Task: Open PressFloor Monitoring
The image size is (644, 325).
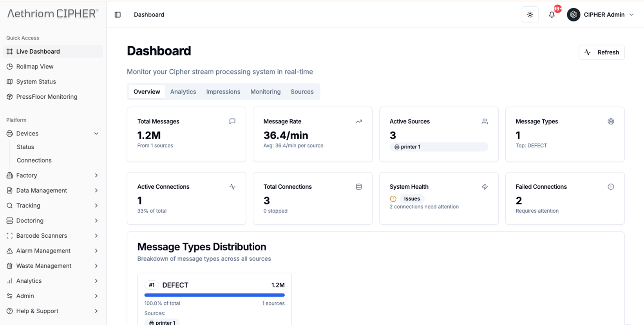Action: point(53,97)
